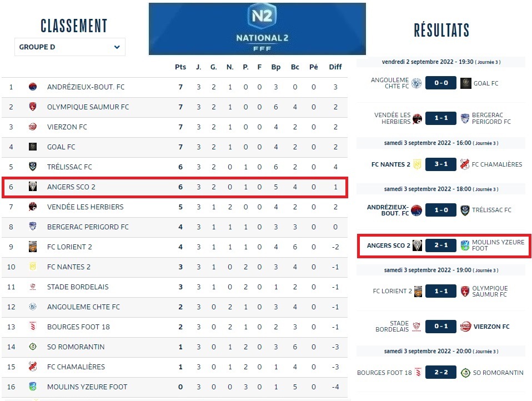Image resolution: width=532 pixels, height=401 pixels.
Task: Click the Trélissac FC crest in standings
Action: [33, 167]
